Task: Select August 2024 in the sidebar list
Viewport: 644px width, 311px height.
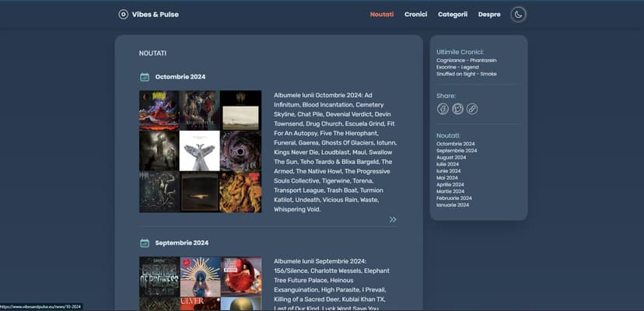Action: coord(451,157)
